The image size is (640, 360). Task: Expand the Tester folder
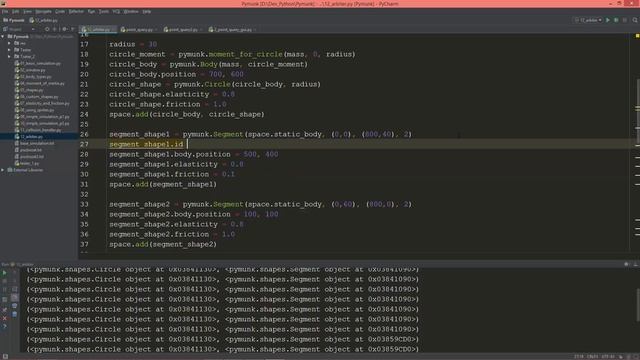coord(9,50)
